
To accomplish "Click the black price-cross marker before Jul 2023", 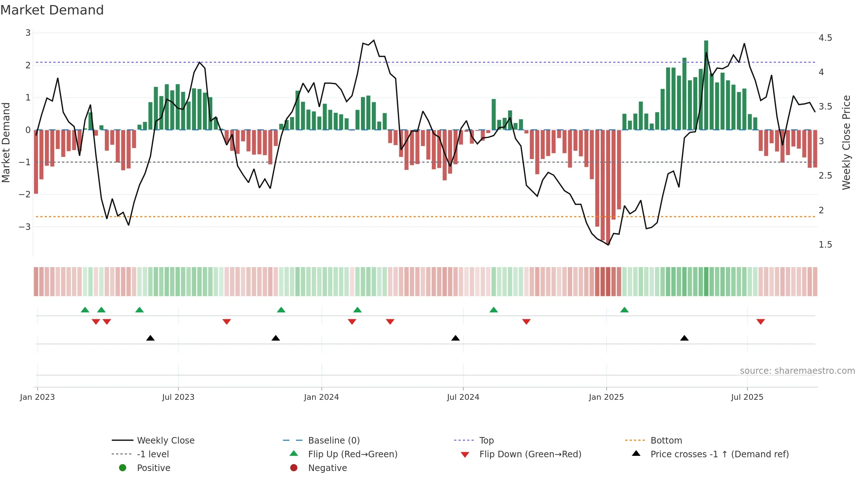I will (x=150, y=338).
